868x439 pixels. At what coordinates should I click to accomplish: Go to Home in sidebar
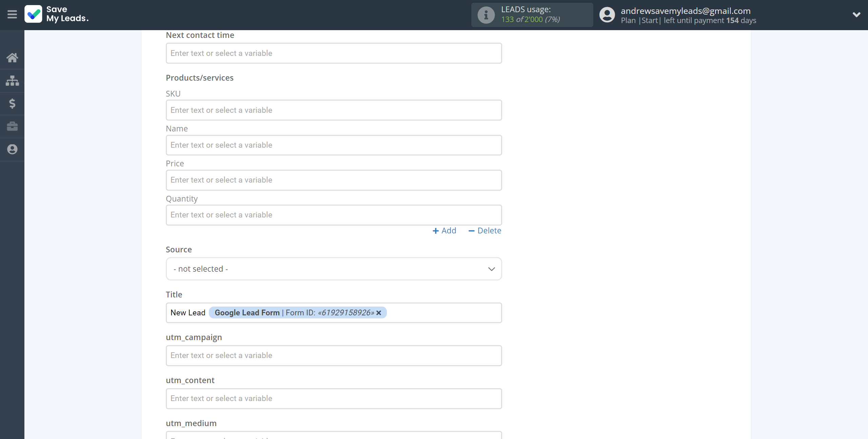click(x=12, y=58)
